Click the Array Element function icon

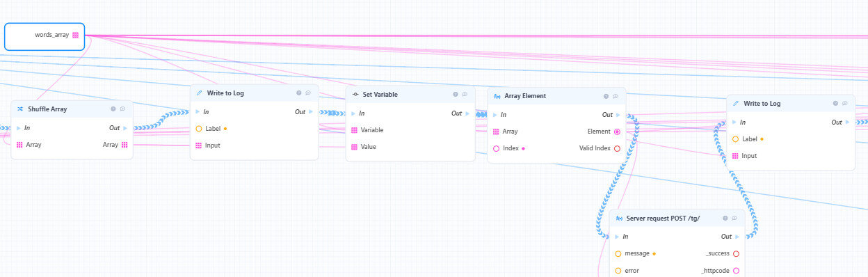tap(497, 96)
